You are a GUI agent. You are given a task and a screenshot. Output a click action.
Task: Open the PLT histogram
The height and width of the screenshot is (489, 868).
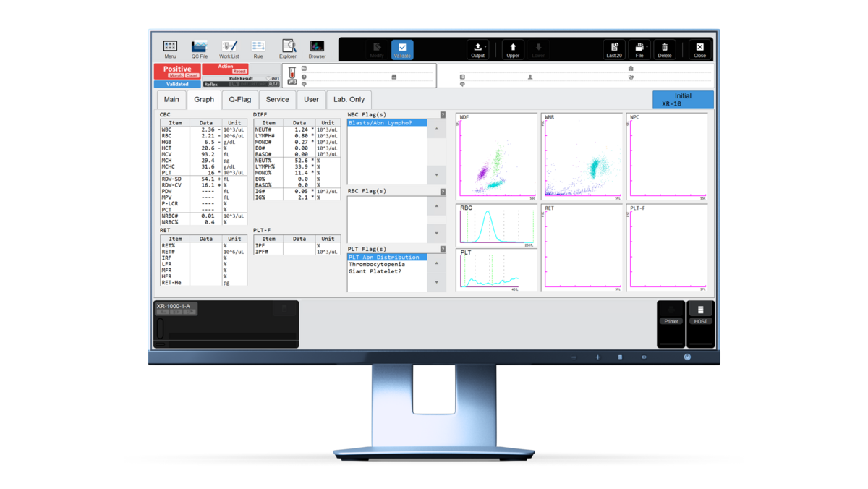pos(497,270)
